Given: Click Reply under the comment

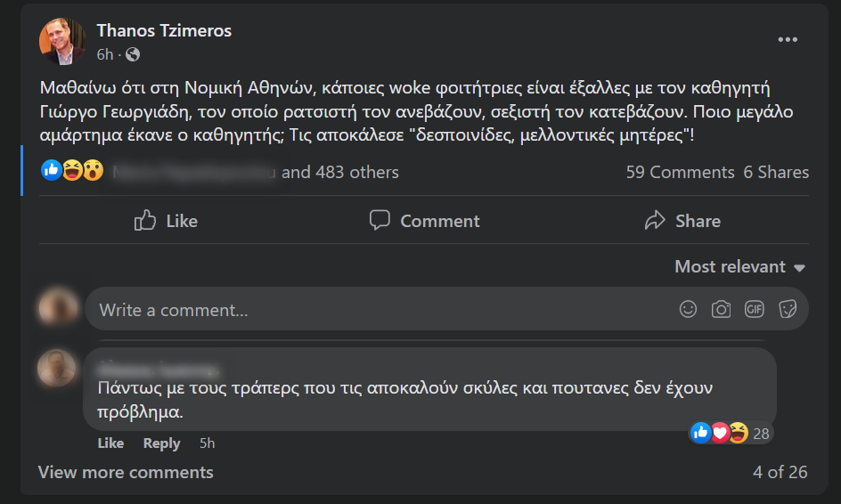Looking at the screenshot, I should (x=161, y=443).
